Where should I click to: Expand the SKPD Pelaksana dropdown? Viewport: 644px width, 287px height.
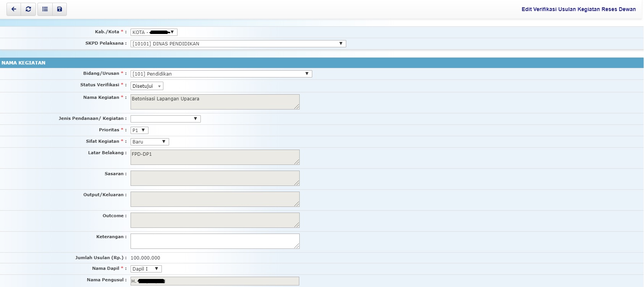(x=238, y=44)
